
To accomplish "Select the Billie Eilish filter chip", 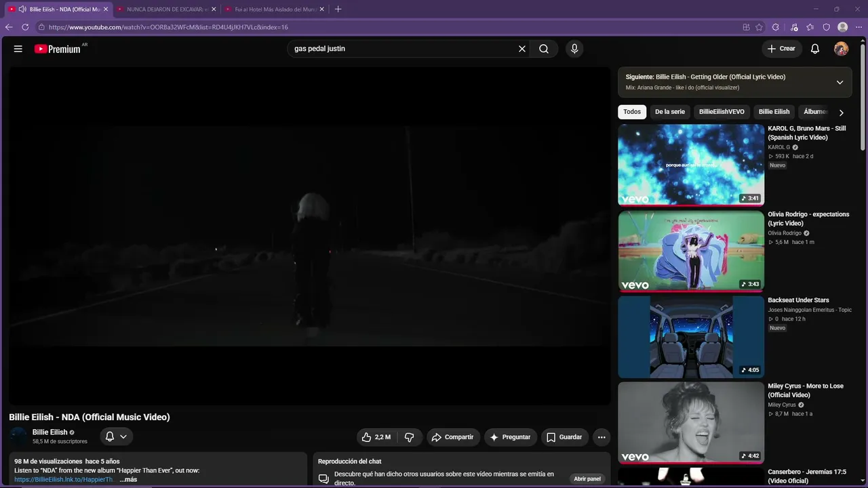I will pyautogui.click(x=774, y=112).
